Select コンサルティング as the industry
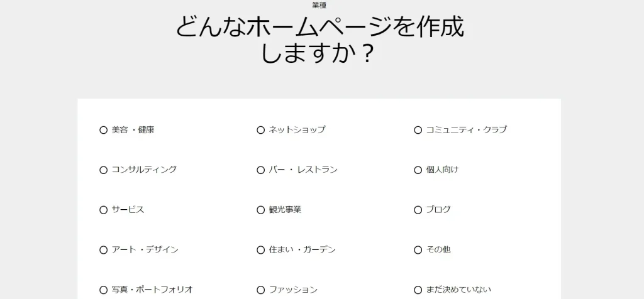Viewport: 644px width, 299px height. click(x=104, y=170)
